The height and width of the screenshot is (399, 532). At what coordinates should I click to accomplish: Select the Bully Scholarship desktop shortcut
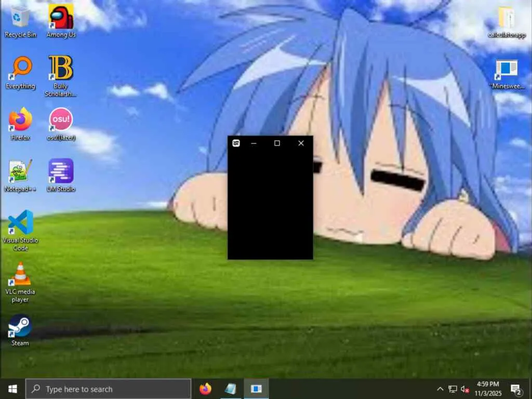(x=61, y=76)
